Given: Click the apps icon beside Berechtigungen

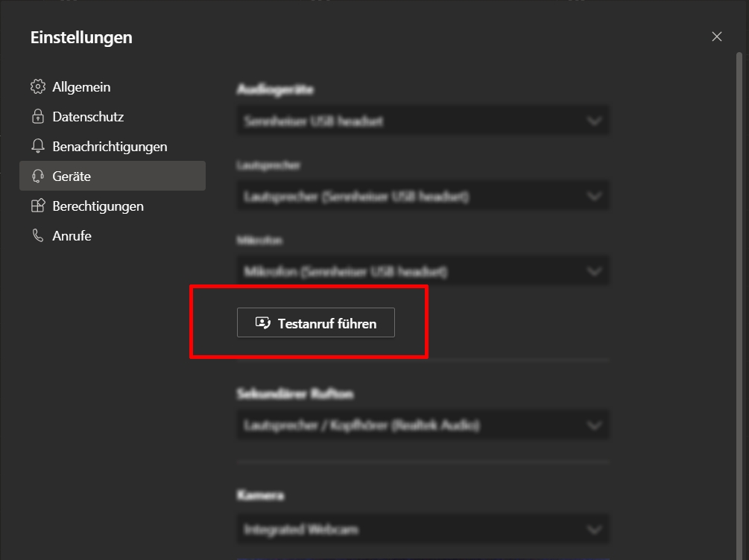Looking at the screenshot, I should [38, 206].
